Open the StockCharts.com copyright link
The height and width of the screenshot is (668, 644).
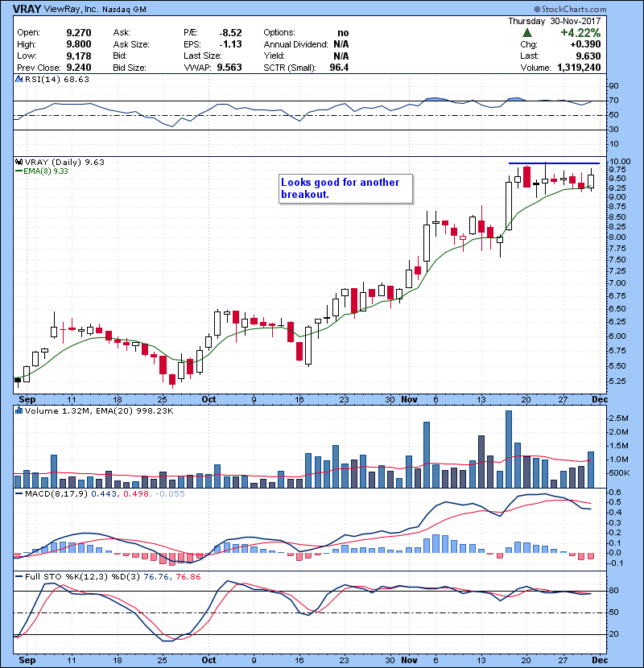[x=570, y=9]
